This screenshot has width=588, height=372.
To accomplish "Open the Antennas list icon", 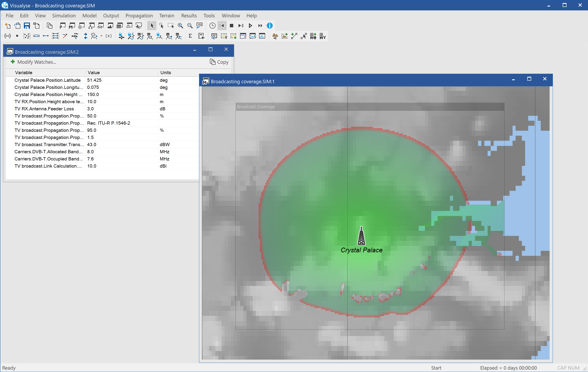I will (8, 36).
